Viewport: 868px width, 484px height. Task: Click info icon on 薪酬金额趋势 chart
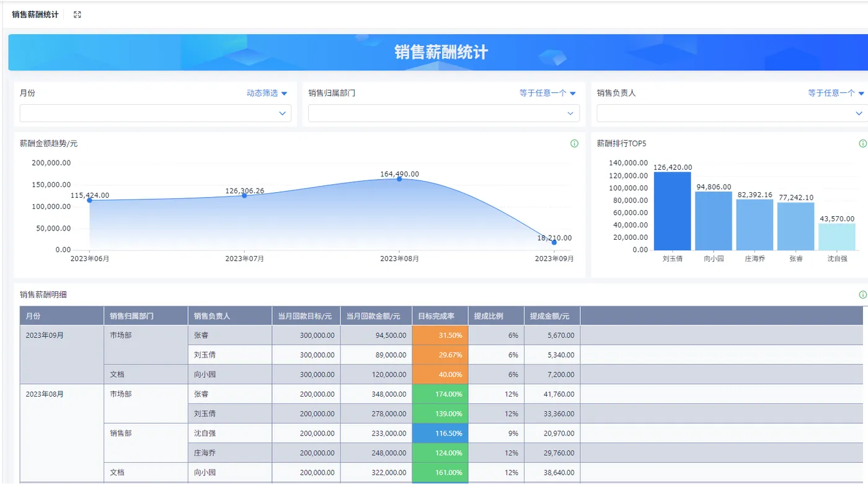pyautogui.click(x=574, y=144)
